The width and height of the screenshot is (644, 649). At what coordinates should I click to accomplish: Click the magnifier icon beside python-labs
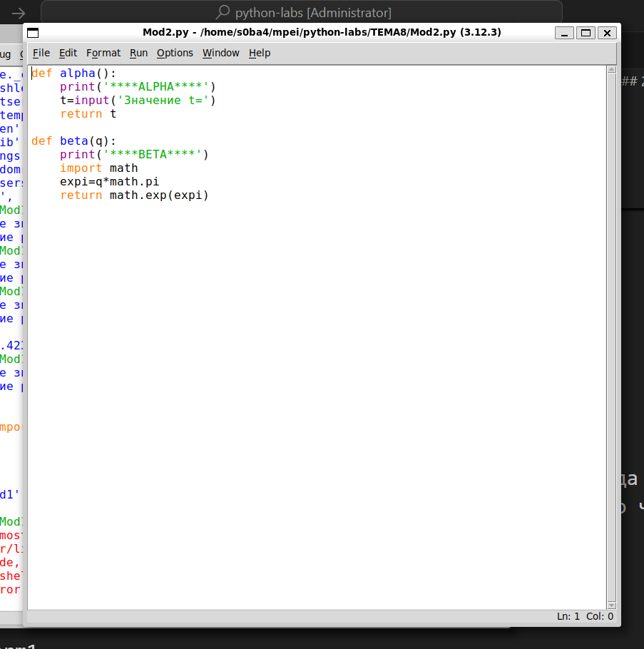[x=223, y=13]
